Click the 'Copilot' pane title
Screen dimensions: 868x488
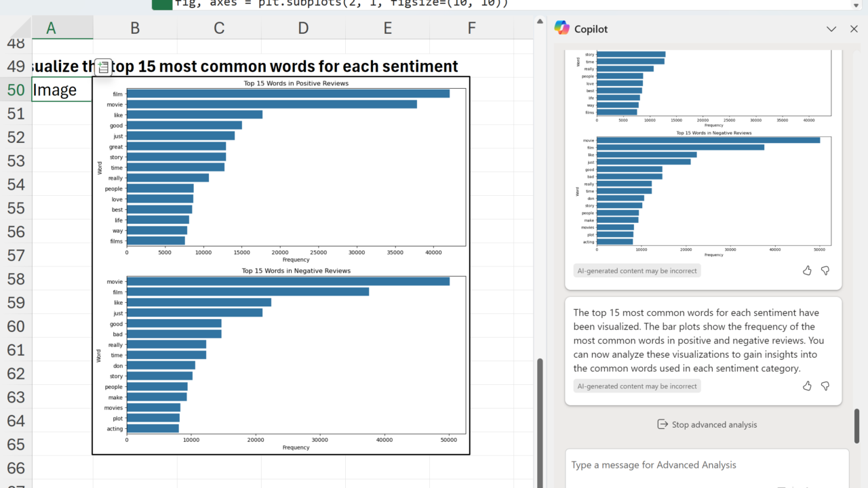591,28
